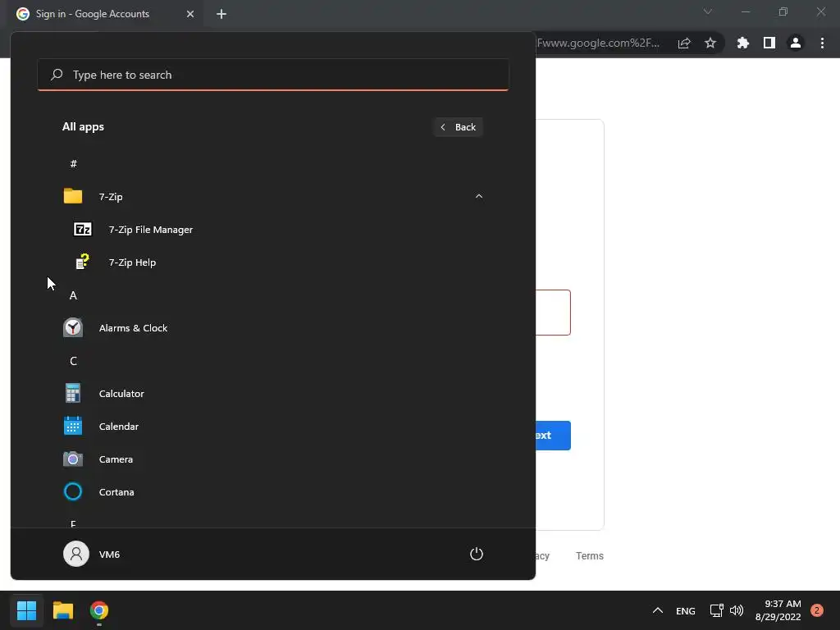840x630 pixels.
Task: Open the clock and date flyout
Action: [x=778, y=610]
